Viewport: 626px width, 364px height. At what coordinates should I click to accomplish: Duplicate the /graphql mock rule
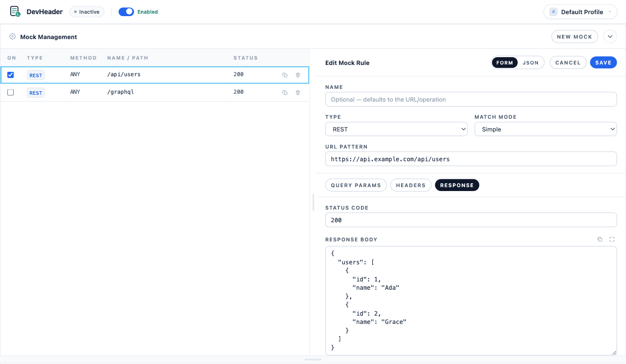(285, 92)
